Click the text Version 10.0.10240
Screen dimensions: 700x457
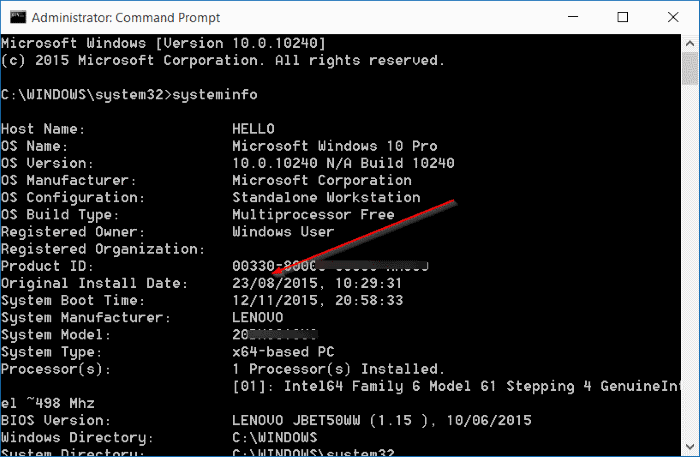coord(241,43)
